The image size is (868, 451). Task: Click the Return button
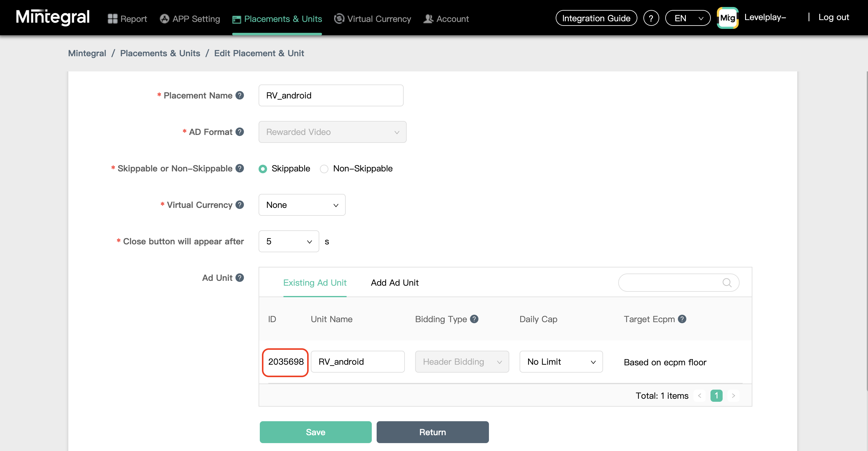click(x=432, y=432)
